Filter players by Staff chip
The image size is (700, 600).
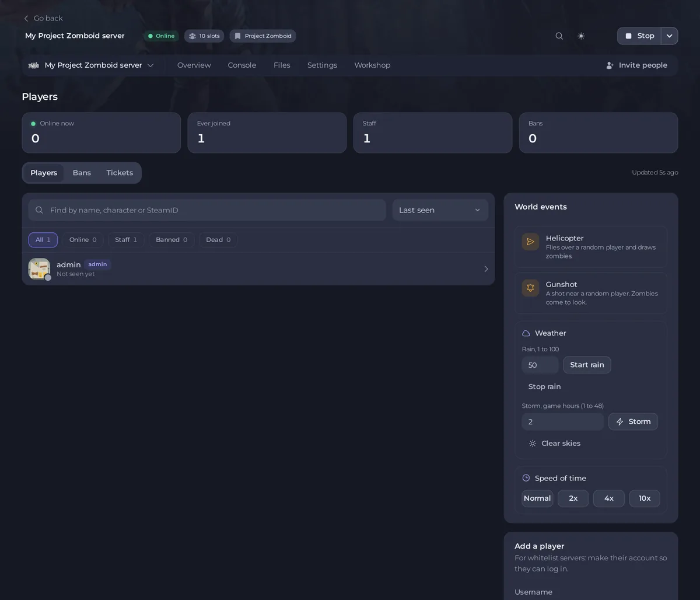[126, 240]
